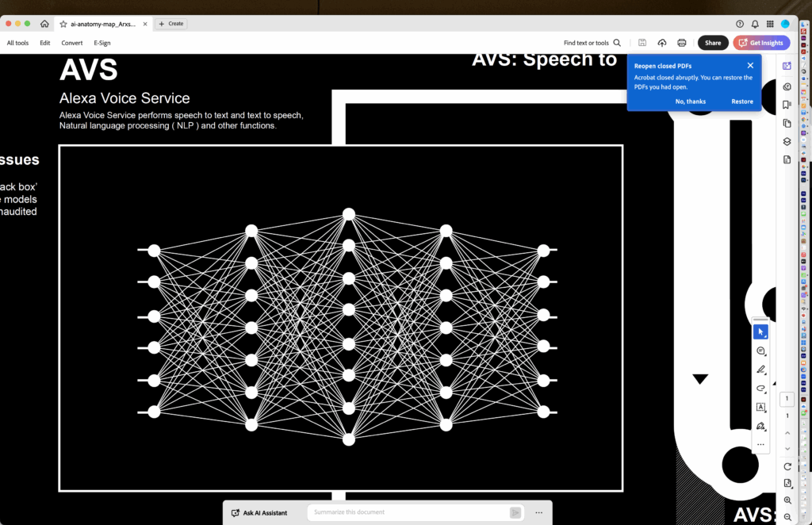This screenshot has height=525, width=812.
Task: Open the Convert menu
Action: 72,43
